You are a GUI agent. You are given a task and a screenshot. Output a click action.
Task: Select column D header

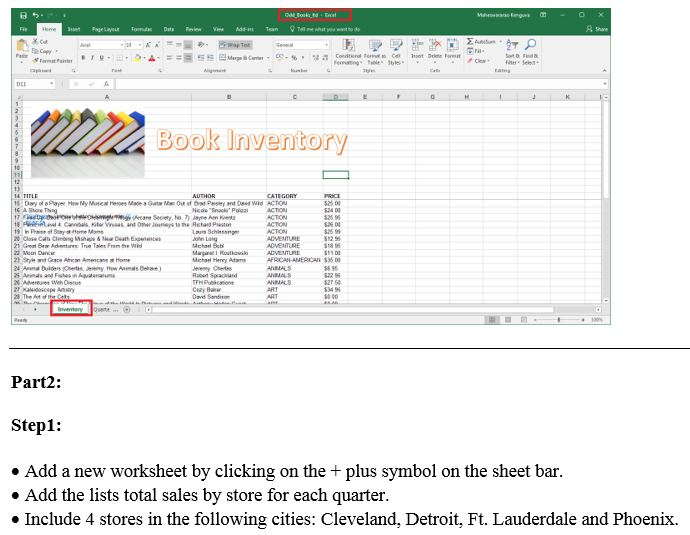[335, 97]
